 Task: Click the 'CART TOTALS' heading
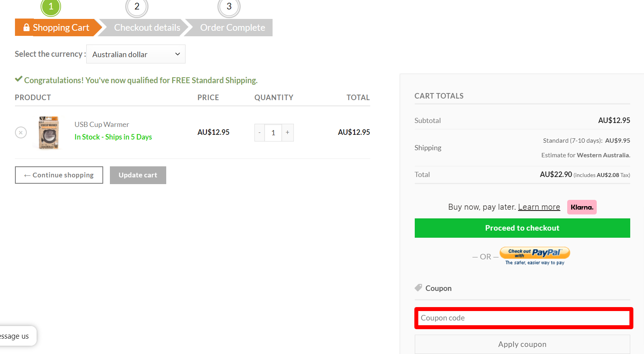(x=439, y=96)
